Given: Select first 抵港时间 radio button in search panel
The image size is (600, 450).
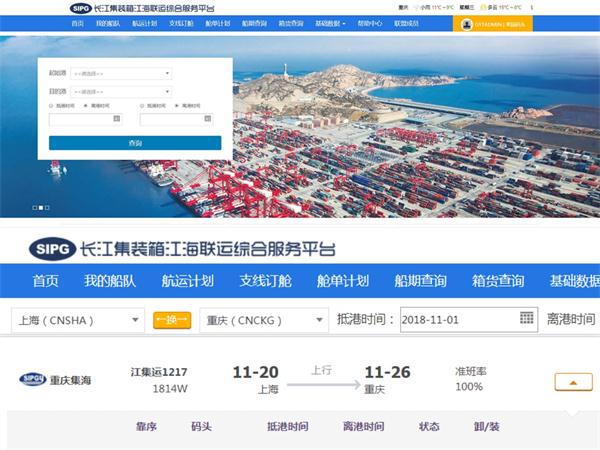Looking at the screenshot, I should click(52, 105).
